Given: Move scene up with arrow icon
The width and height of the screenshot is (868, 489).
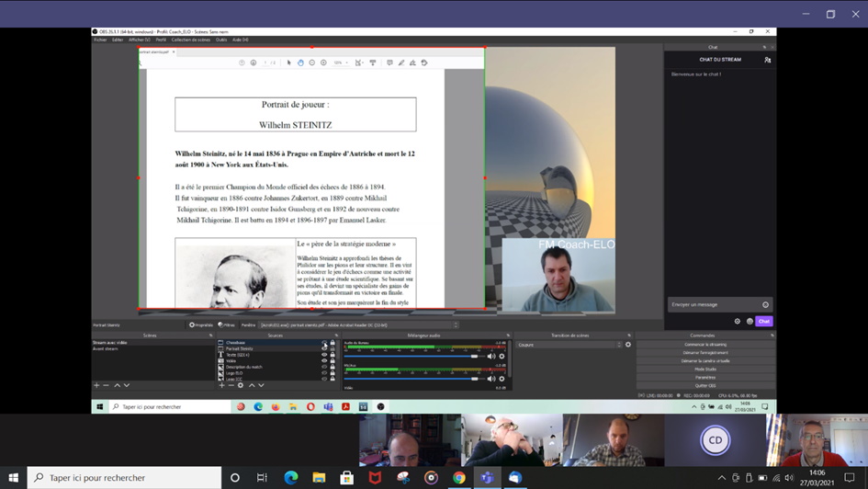Looking at the screenshot, I should (117, 385).
